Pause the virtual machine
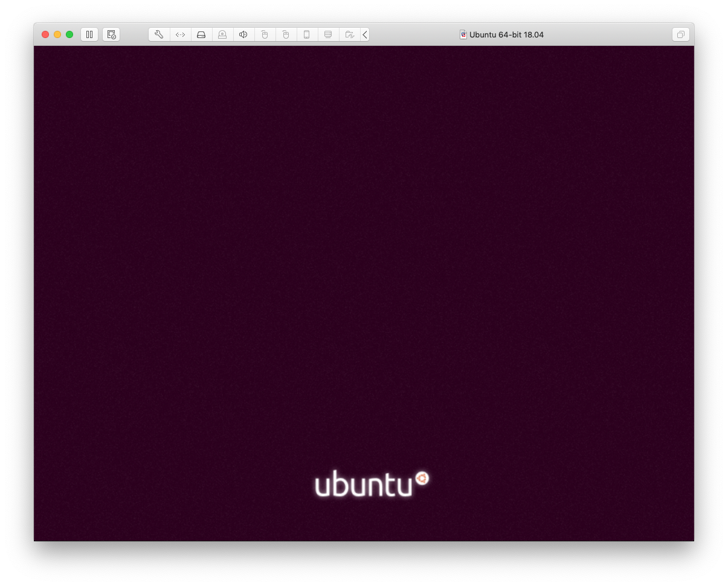Screen dimensions: 728x586 (89, 34)
